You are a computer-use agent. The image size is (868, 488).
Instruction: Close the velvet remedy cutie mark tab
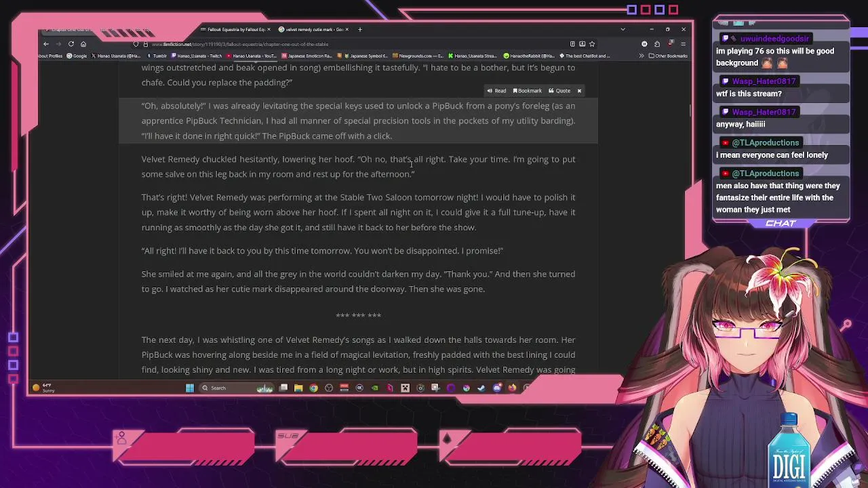pos(348,29)
